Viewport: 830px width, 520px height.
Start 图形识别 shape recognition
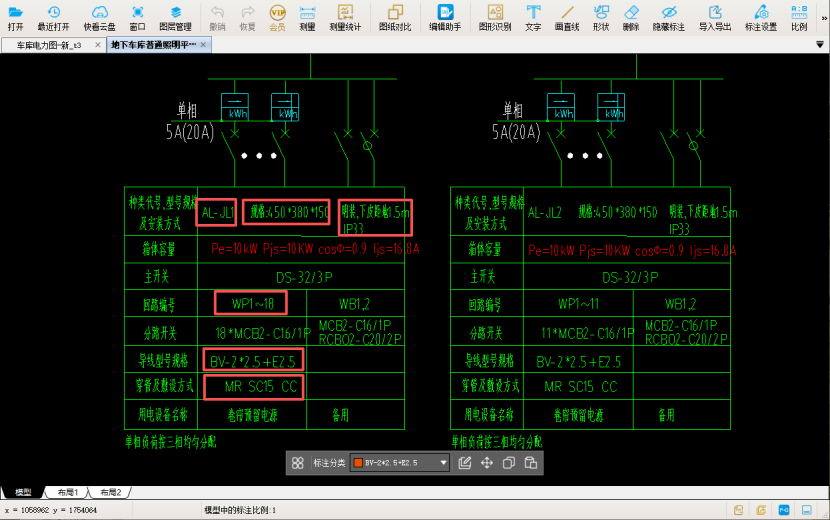[495, 17]
